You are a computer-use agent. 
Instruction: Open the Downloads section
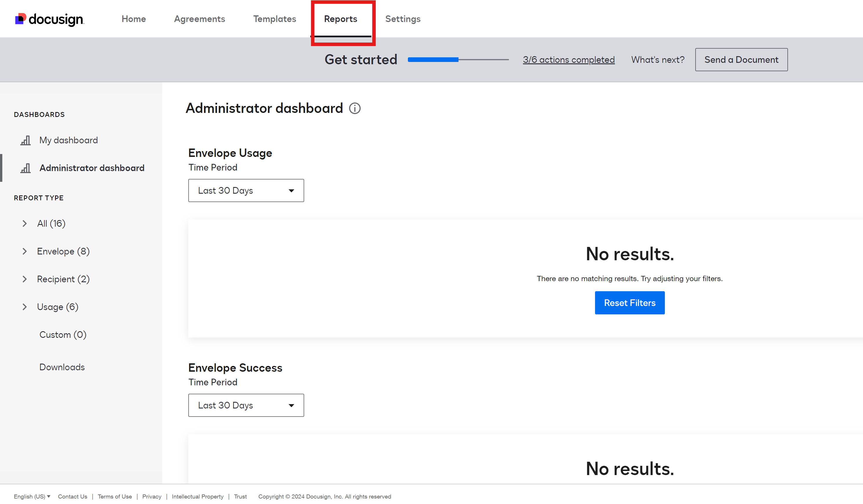62,367
